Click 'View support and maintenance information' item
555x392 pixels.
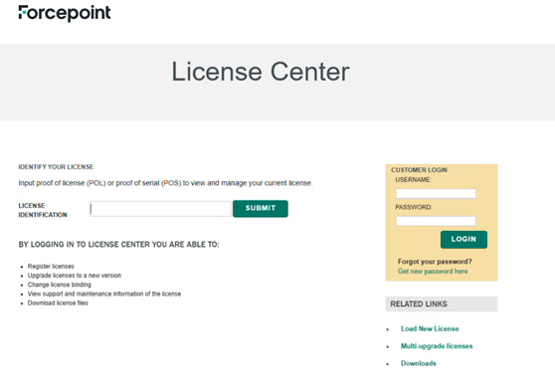(104, 294)
